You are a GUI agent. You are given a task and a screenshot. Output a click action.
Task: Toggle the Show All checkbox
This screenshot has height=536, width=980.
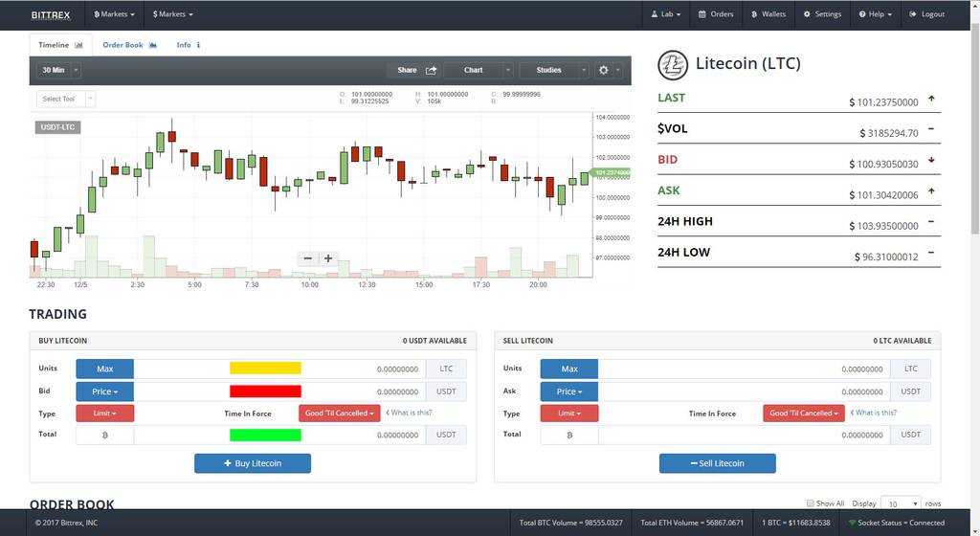pyautogui.click(x=810, y=502)
